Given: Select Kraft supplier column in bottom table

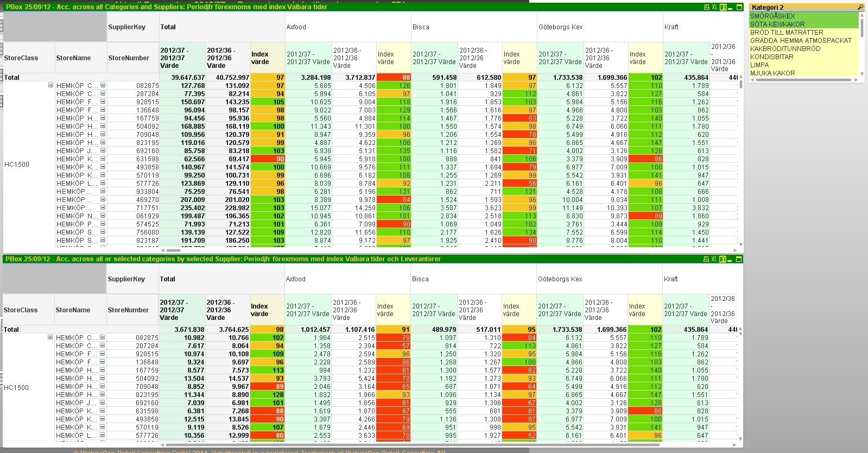Looking at the screenshot, I should pos(700,279).
